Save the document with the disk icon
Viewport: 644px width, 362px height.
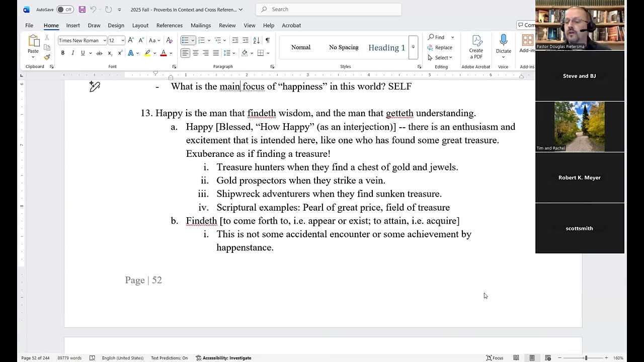click(82, 10)
